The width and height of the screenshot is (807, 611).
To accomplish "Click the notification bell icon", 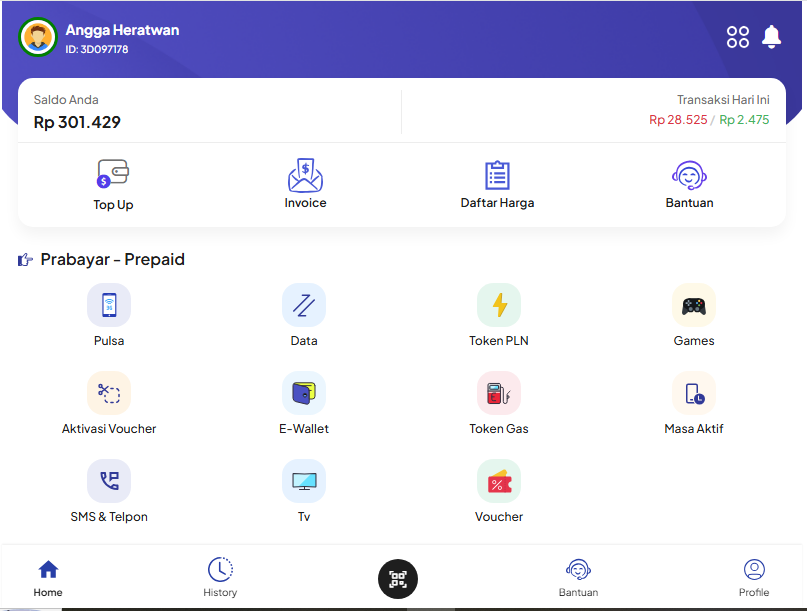I will coord(771,37).
